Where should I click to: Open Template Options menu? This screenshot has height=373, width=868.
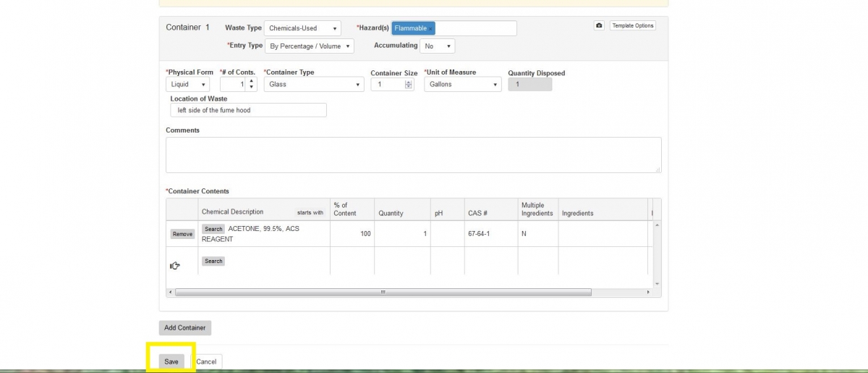coord(632,25)
